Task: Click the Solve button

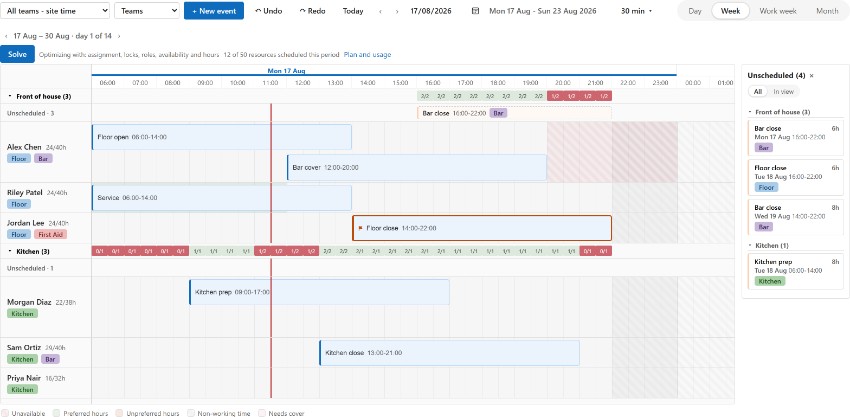Action: (x=17, y=54)
